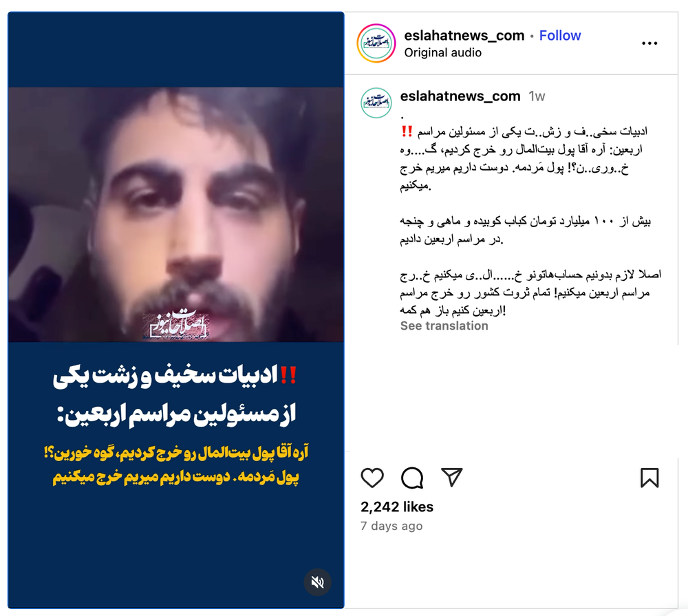Click the watermark logo on the video

(177, 325)
